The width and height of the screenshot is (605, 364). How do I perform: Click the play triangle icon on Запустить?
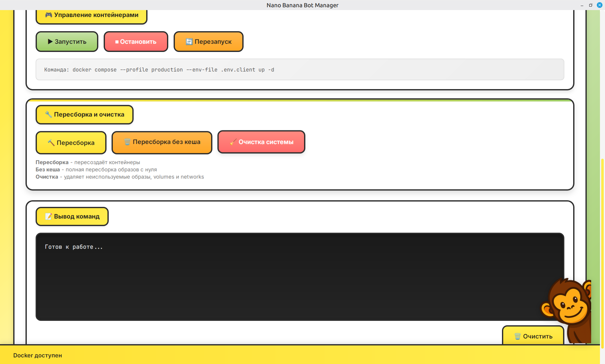[x=50, y=42]
